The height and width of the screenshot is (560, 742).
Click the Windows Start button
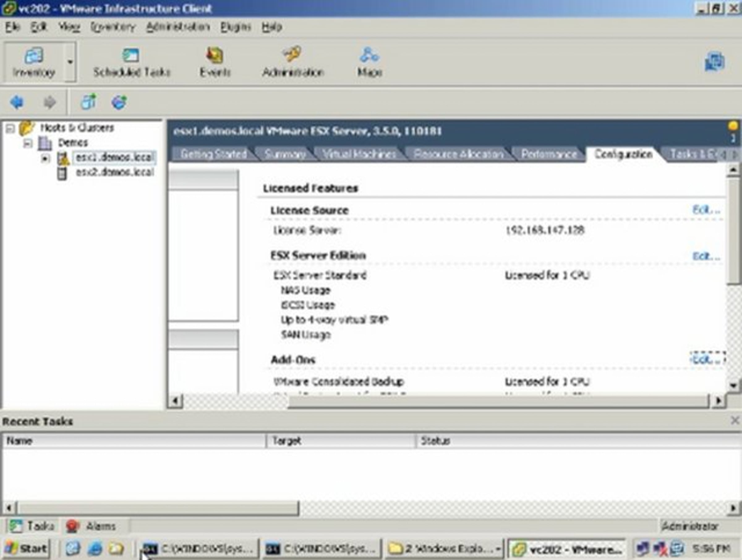[26, 549]
